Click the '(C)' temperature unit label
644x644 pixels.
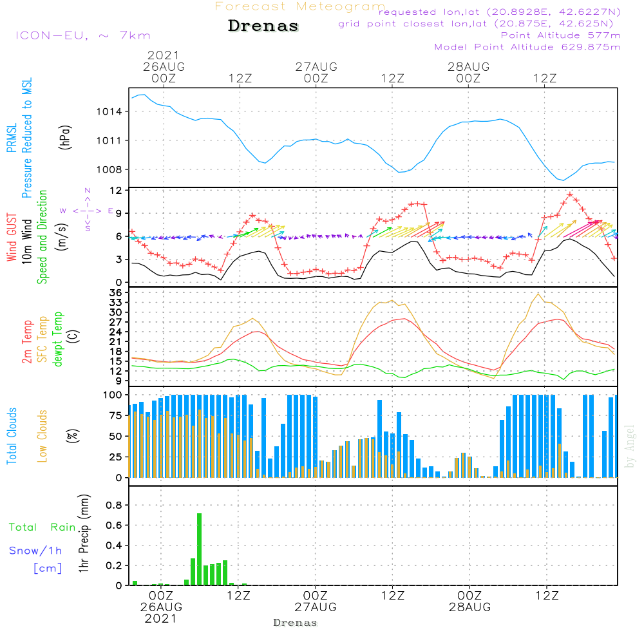73,337
